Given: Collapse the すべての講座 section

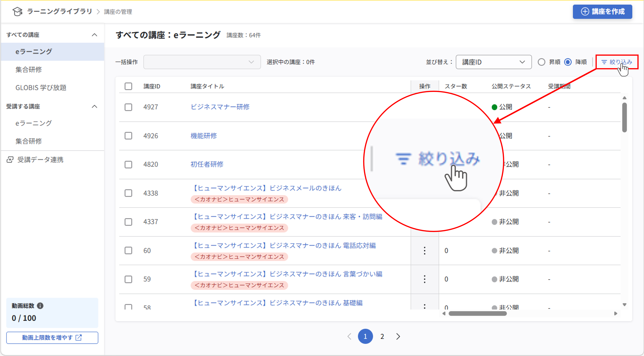Looking at the screenshot, I should point(94,35).
